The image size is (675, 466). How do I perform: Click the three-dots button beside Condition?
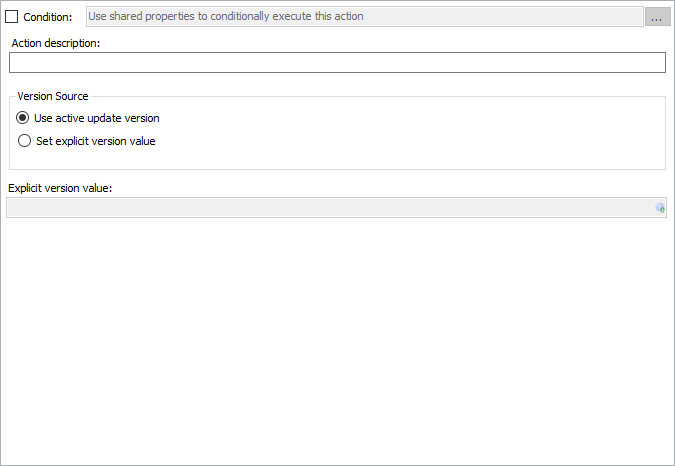pos(657,17)
